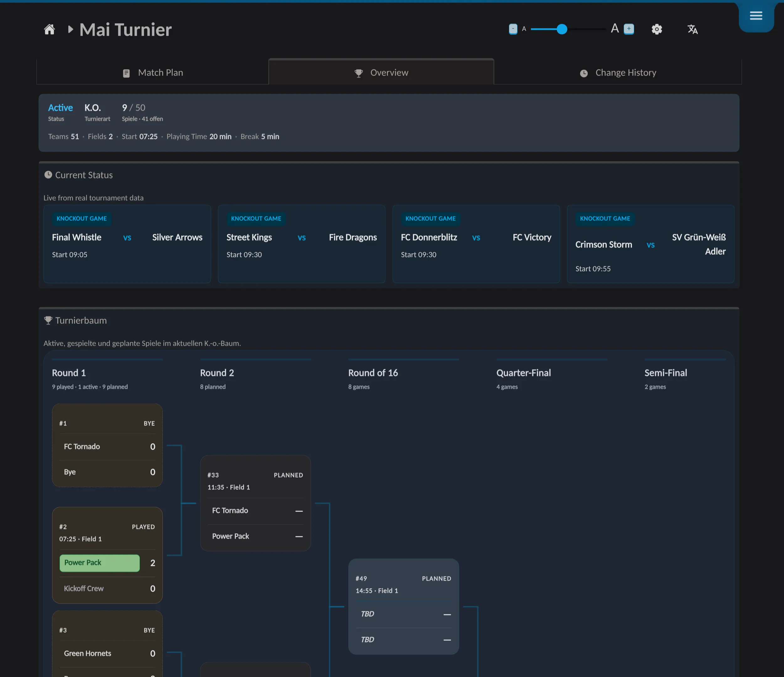The height and width of the screenshot is (677, 784).
Task: Click the 9 / 50 Spiele counter
Action: tap(134, 108)
